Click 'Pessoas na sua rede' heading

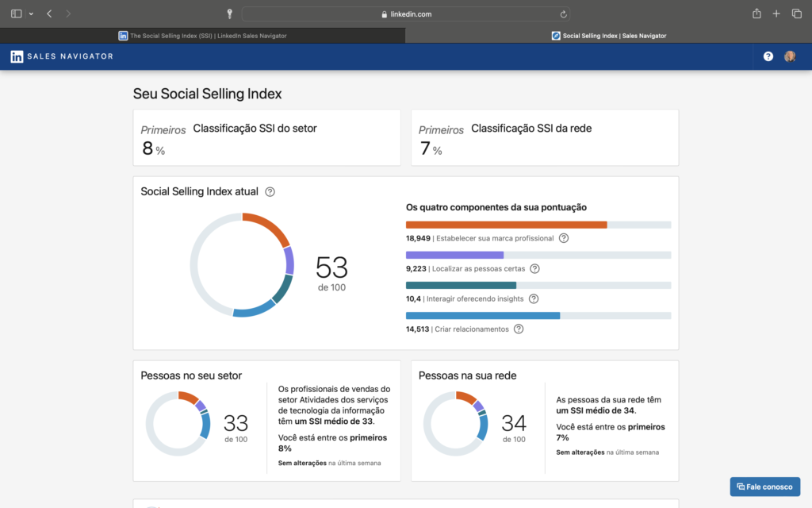pos(467,375)
